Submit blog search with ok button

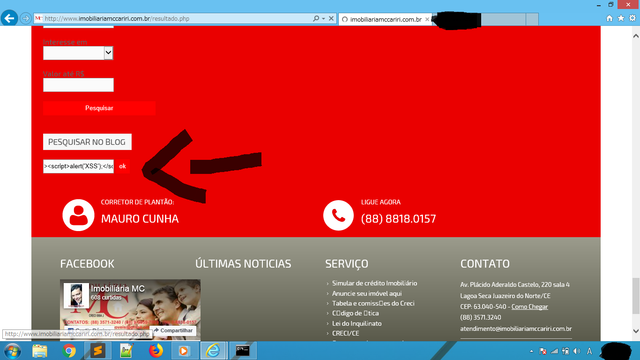[122, 166]
